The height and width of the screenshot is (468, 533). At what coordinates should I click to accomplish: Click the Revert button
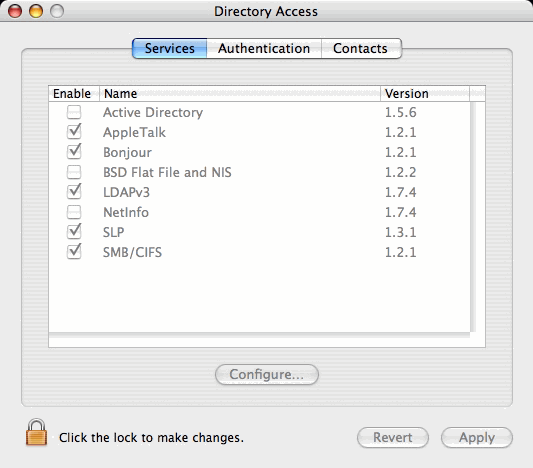tap(393, 437)
